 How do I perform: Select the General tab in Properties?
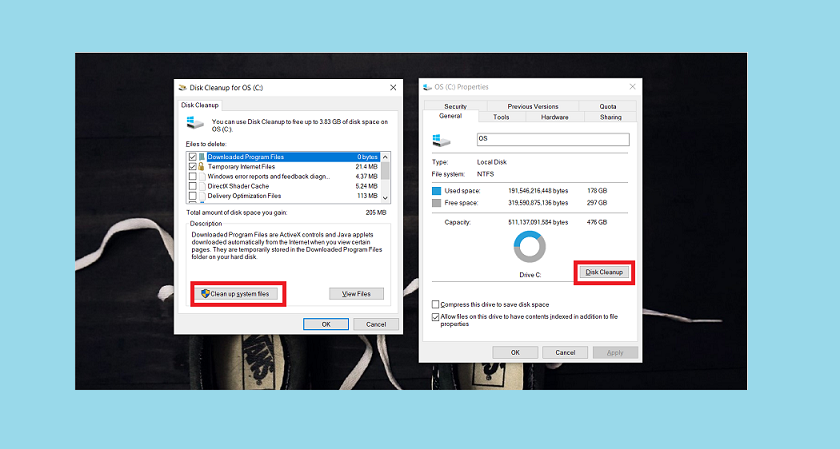(450, 116)
